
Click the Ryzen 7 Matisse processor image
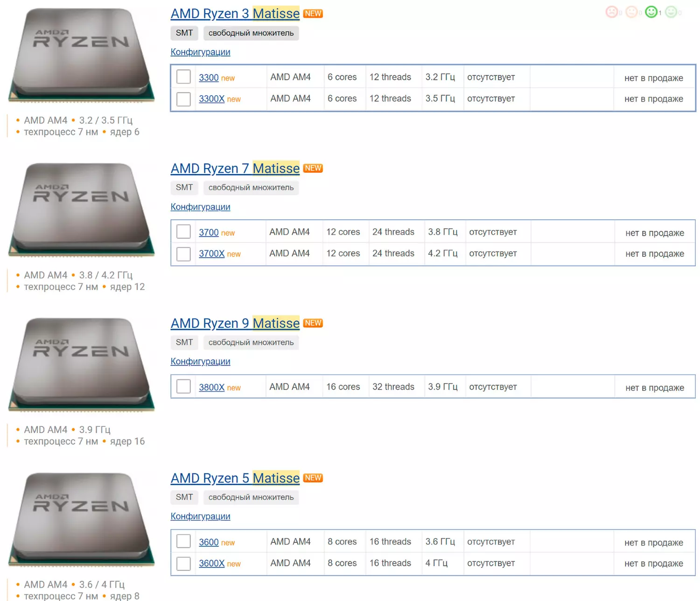pos(81,210)
